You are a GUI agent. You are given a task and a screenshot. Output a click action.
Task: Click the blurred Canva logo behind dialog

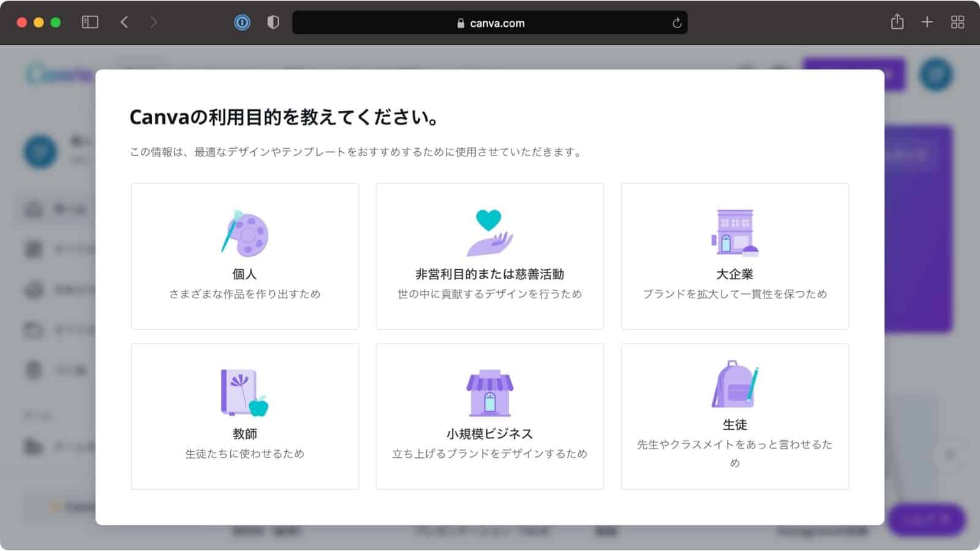pyautogui.click(x=59, y=75)
